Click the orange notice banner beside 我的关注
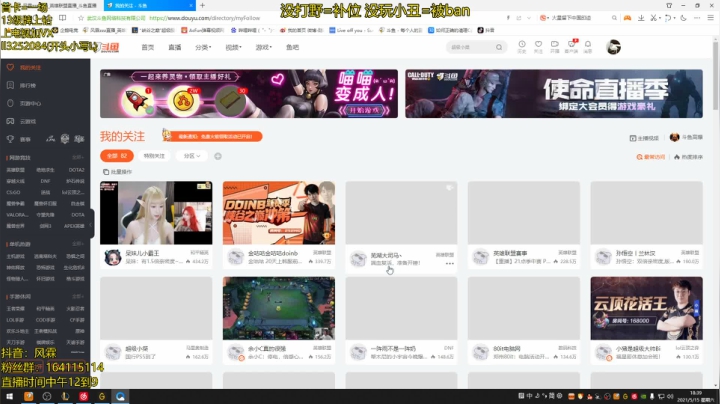Screen dimensions: 720x404 [x=214, y=136]
